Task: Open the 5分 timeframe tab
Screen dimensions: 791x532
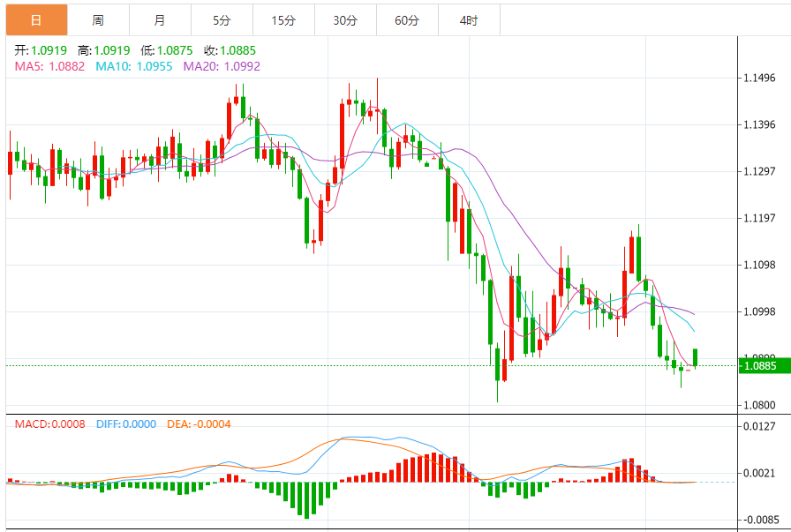Action: point(222,20)
